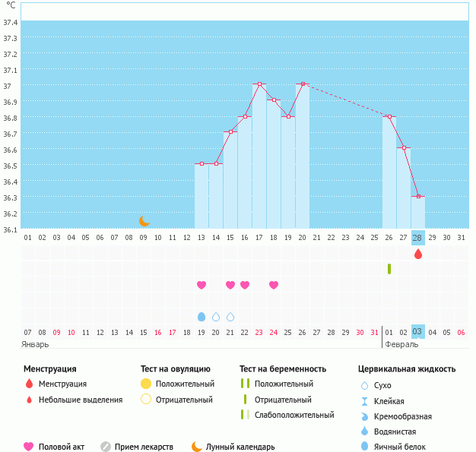Click the 36.3 temperature point on day 28
The image size is (476, 452).
point(417,196)
